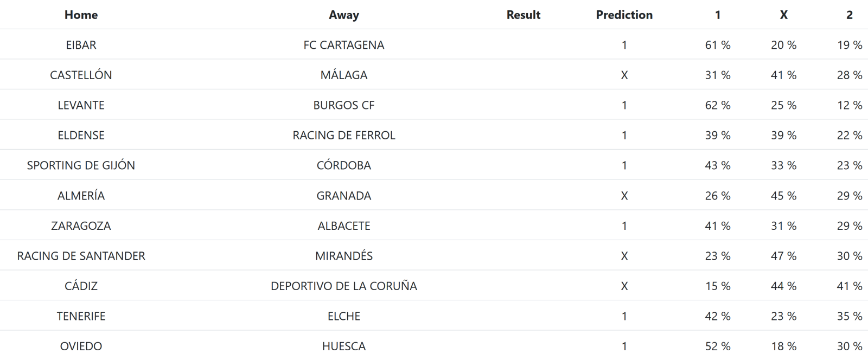The image size is (868, 360).
Task: Select the EIBAR home team cell
Action: click(81, 45)
